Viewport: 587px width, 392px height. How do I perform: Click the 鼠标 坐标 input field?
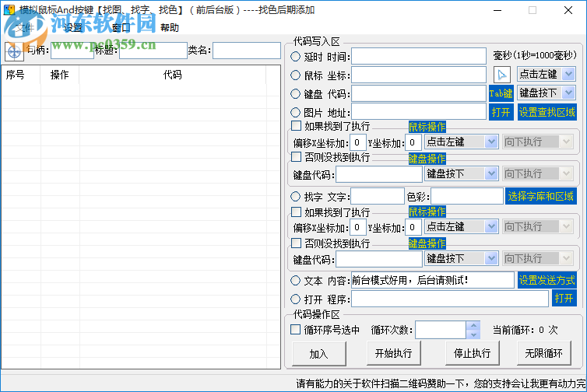coord(419,75)
